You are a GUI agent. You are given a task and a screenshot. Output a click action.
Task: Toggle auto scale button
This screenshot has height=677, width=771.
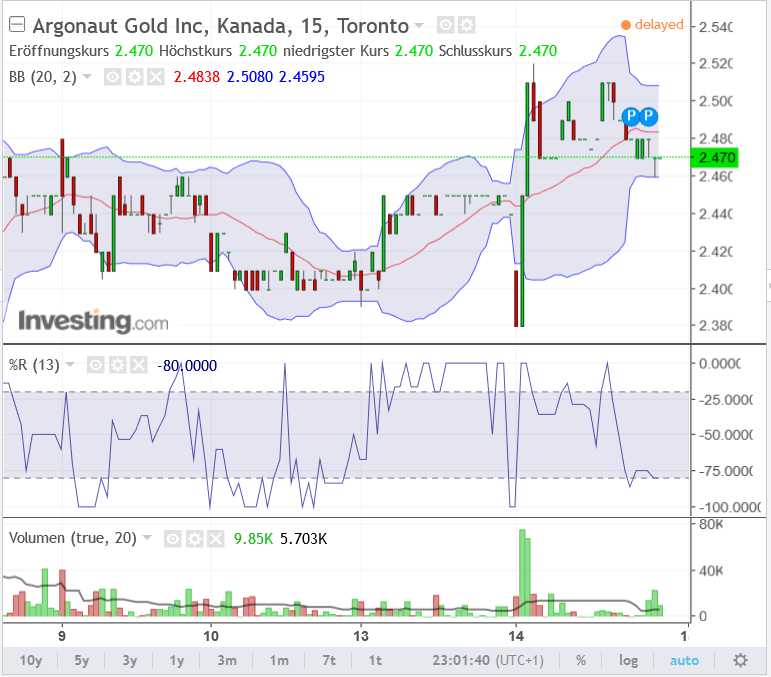click(684, 660)
